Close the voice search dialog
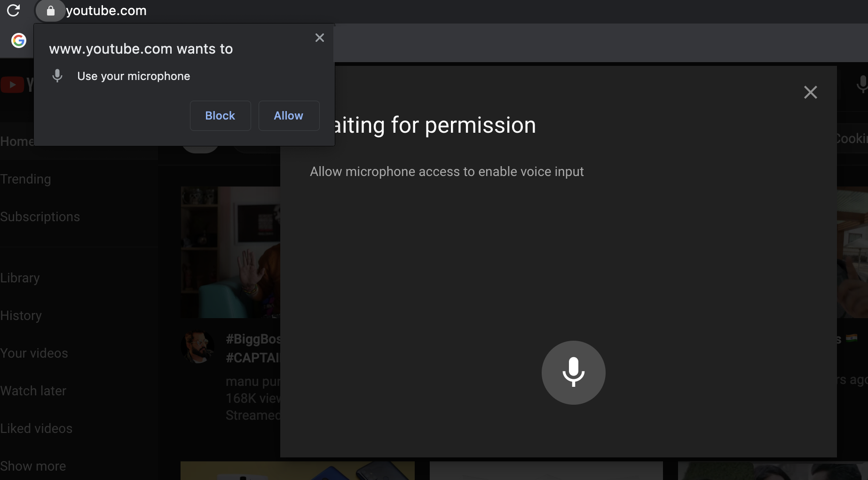Image resolution: width=868 pixels, height=480 pixels. [811, 92]
